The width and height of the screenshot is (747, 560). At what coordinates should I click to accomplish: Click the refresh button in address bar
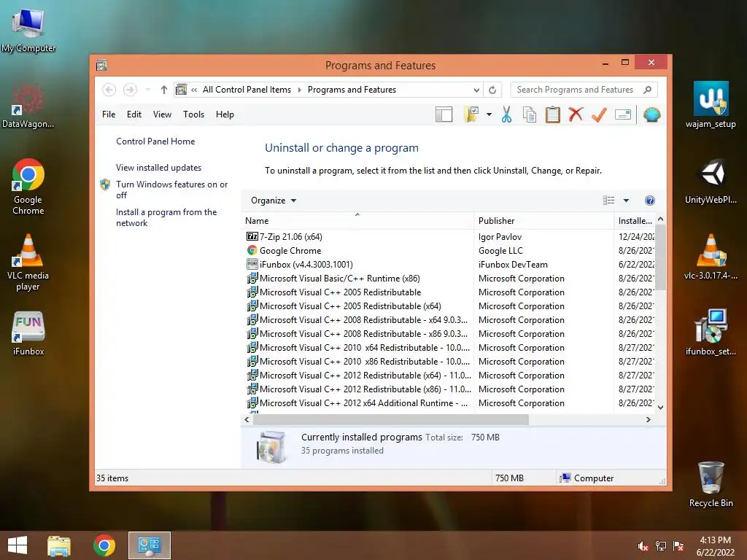click(492, 90)
